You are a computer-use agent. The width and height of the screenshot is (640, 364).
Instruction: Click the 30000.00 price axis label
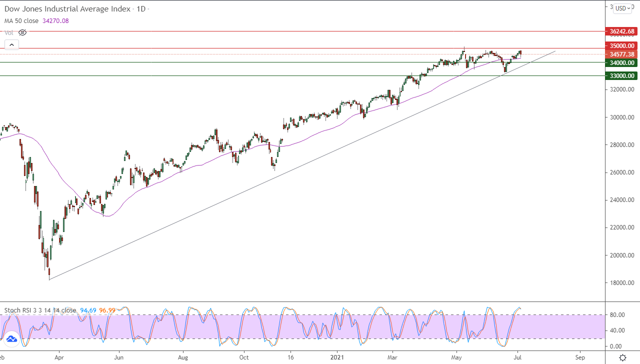click(x=622, y=117)
